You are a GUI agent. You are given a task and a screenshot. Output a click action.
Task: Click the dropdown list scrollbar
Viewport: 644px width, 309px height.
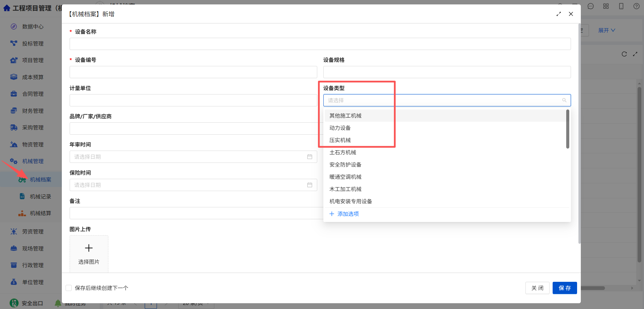point(568,129)
